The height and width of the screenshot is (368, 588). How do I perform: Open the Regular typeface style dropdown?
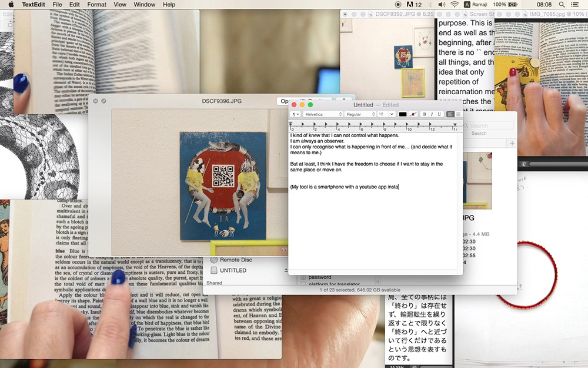pos(360,114)
